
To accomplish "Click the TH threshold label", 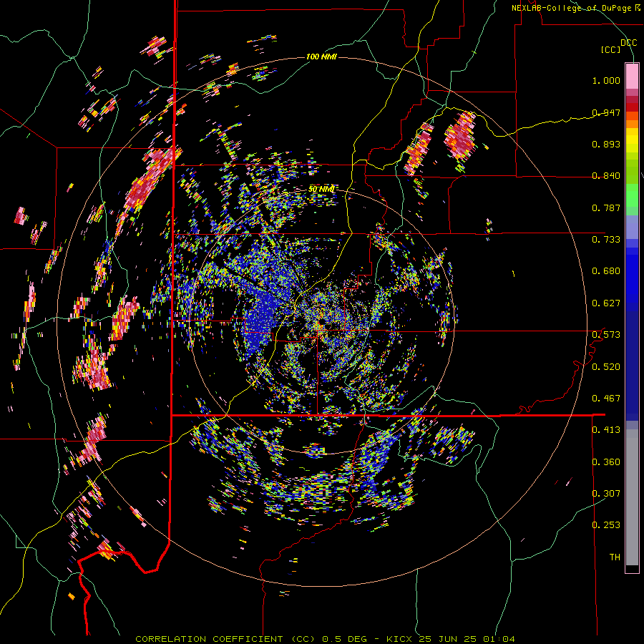I will (x=615, y=557).
